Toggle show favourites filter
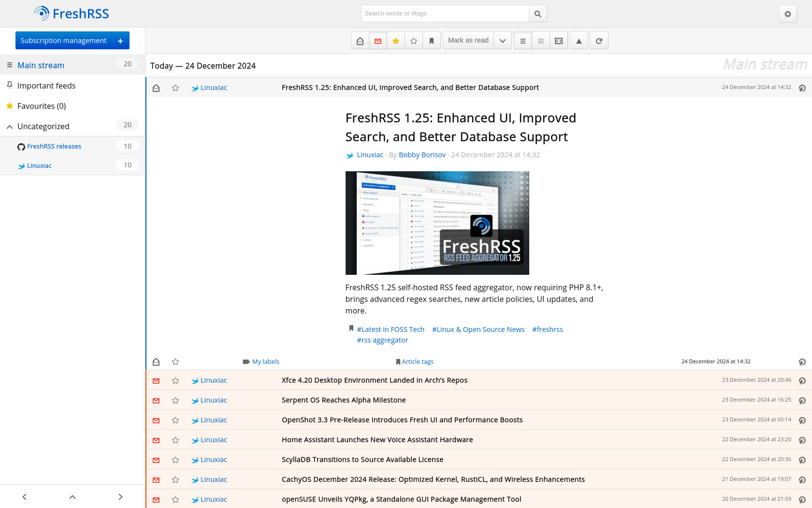The width and height of the screenshot is (812, 508). (396, 41)
